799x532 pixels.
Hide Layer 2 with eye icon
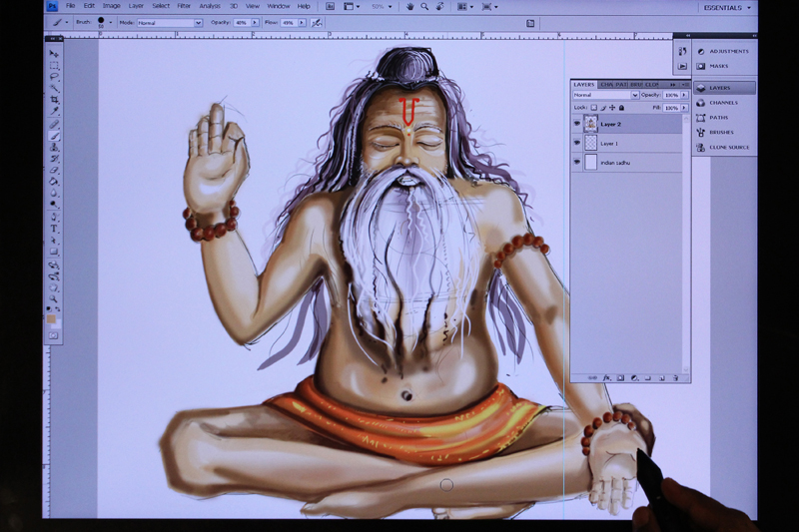pyautogui.click(x=577, y=124)
